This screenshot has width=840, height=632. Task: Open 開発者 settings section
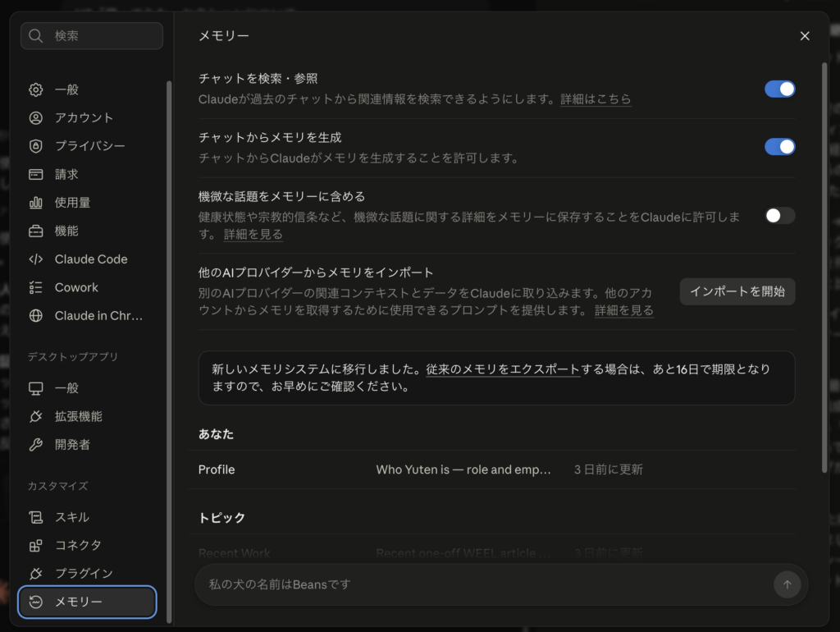87,445
